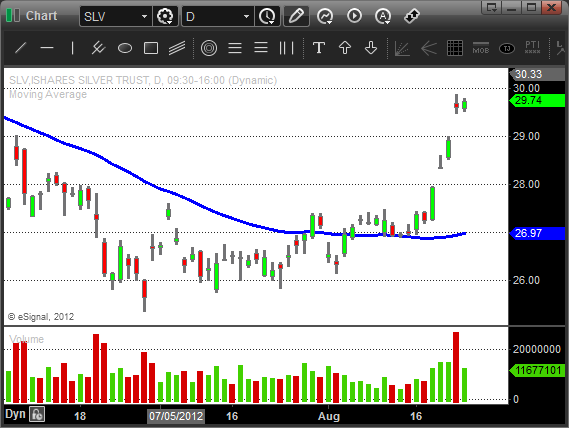The image size is (569, 428).
Task: Select the trend line tool
Action: pyautogui.click(x=21, y=48)
